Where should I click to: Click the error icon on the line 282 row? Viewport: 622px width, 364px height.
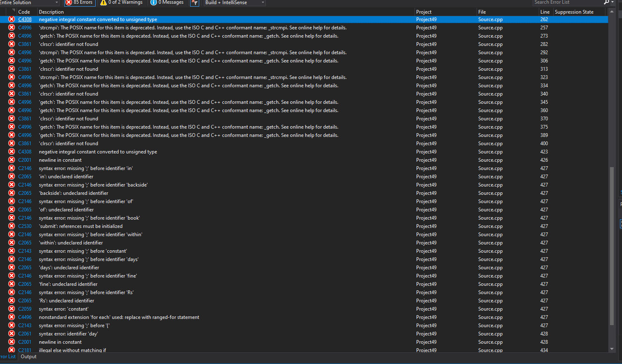tap(12, 44)
